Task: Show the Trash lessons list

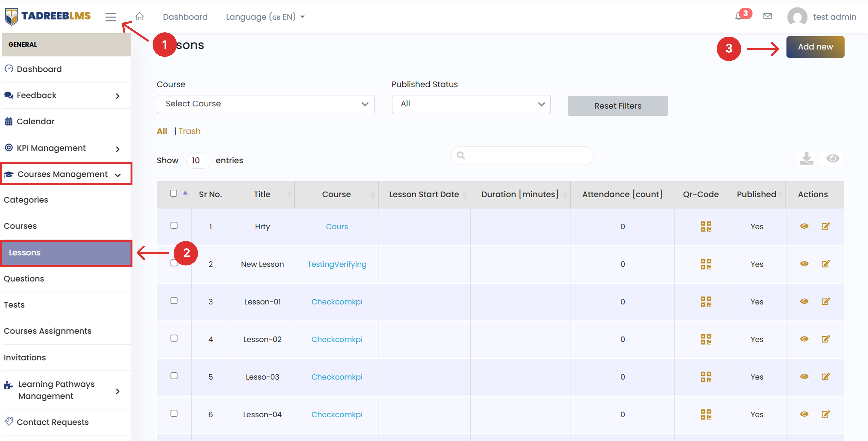Action: coord(189,131)
